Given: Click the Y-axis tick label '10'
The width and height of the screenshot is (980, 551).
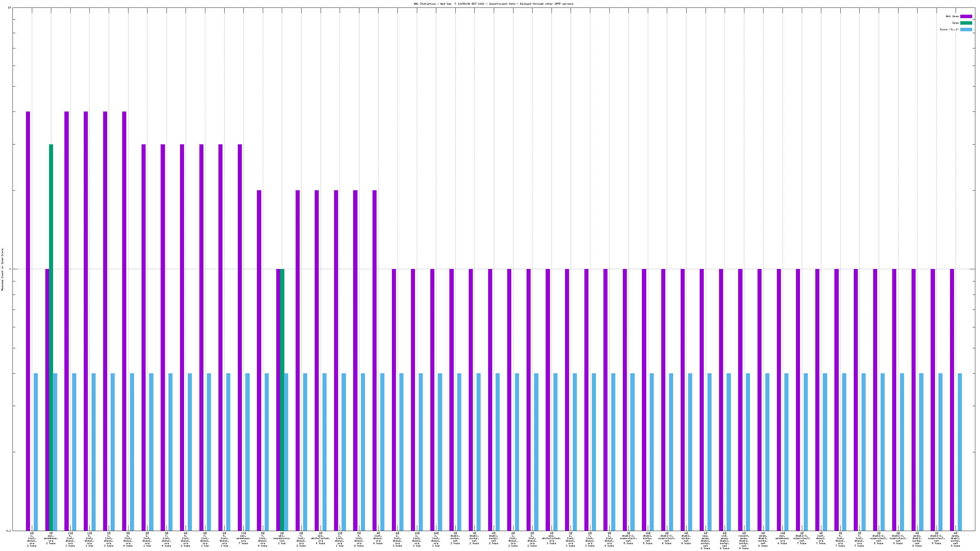Looking at the screenshot, I should pos(9,7).
